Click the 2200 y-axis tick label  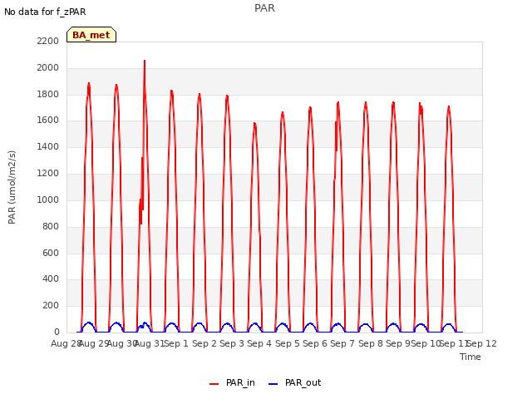click(x=48, y=41)
